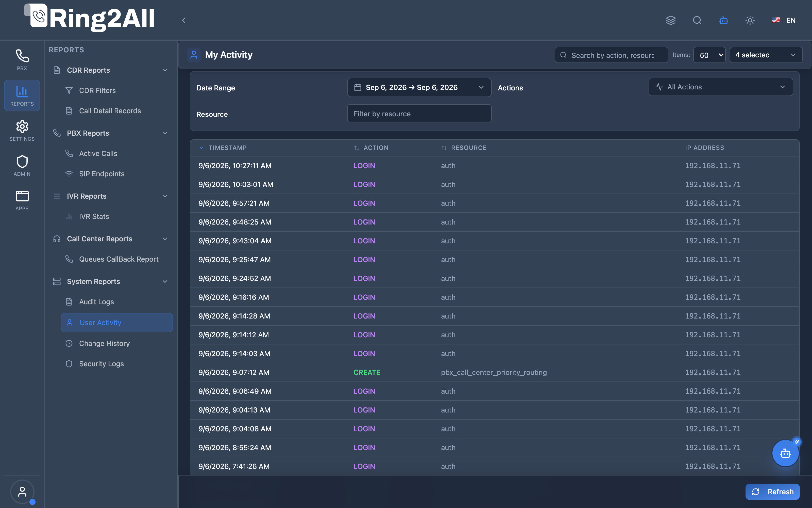
Task: Click the Refresh button
Action: (x=772, y=491)
